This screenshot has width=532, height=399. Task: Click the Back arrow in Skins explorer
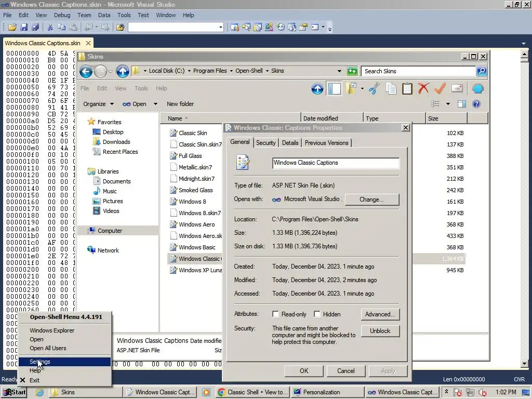86,71
